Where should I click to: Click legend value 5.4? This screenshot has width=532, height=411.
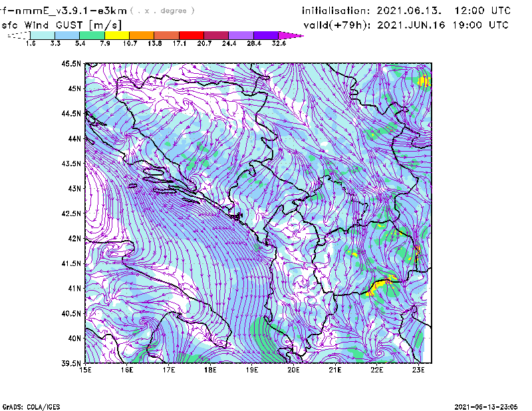pos(80,43)
